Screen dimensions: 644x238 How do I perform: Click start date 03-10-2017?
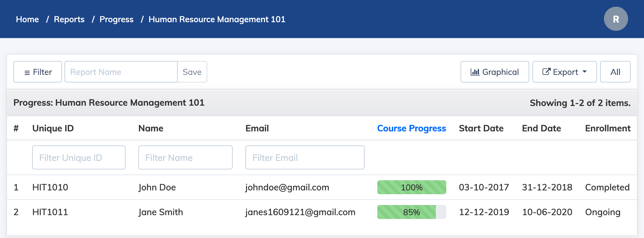coord(484,187)
